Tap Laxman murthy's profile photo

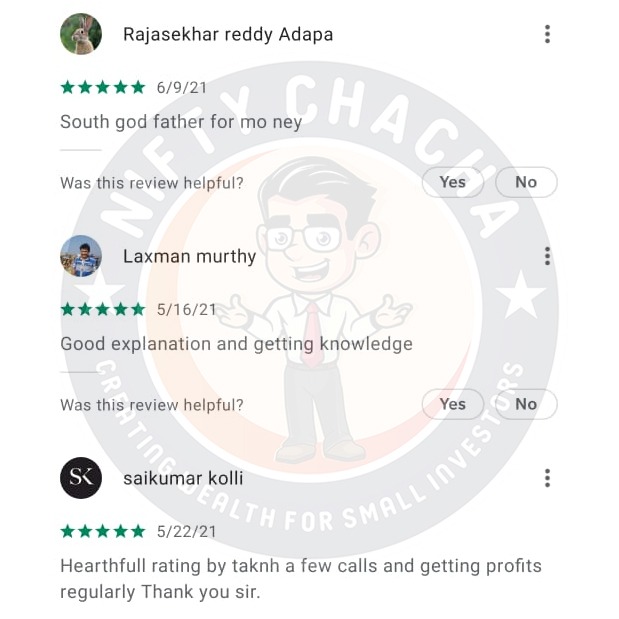pyautogui.click(x=81, y=256)
